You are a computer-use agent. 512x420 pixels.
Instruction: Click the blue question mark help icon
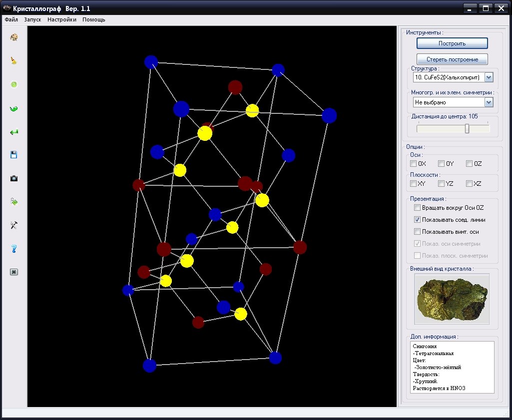coord(13,249)
